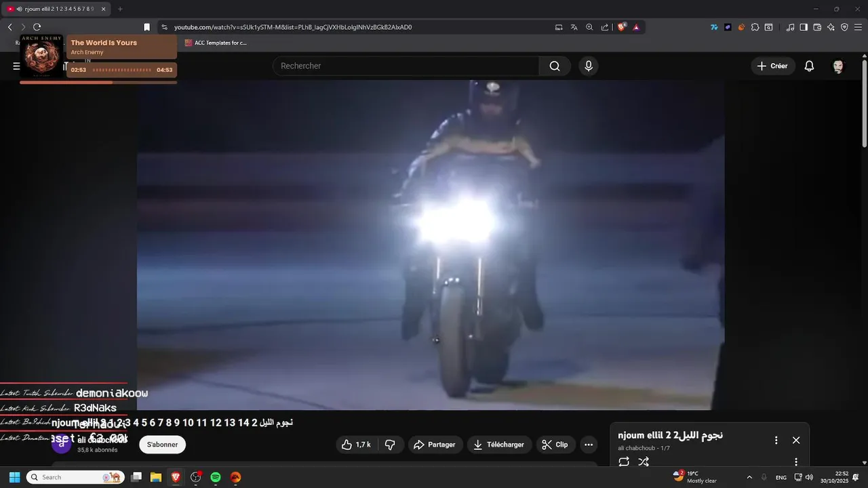Open Spotify from taskbar
The width and height of the screenshot is (868, 488).
216,477
